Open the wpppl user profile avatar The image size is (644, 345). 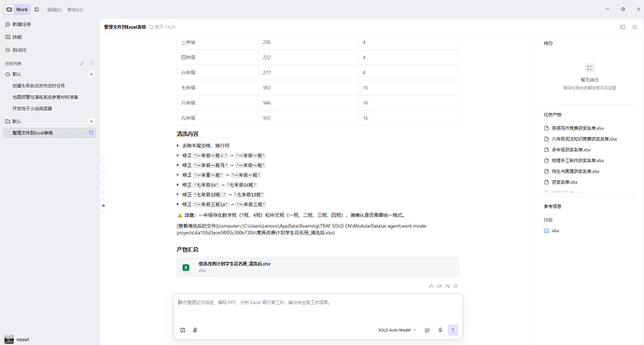9,339
